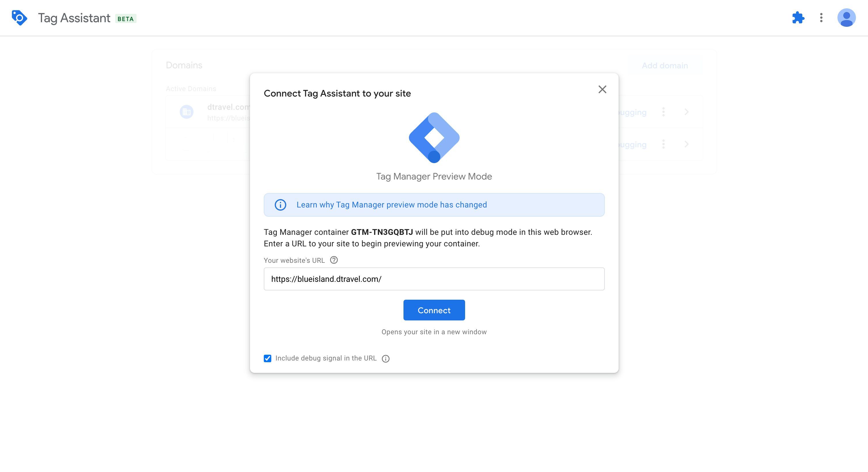Screen dimensions: 868x472
Task: Click the BETA badge
Action: pos(126,19)
